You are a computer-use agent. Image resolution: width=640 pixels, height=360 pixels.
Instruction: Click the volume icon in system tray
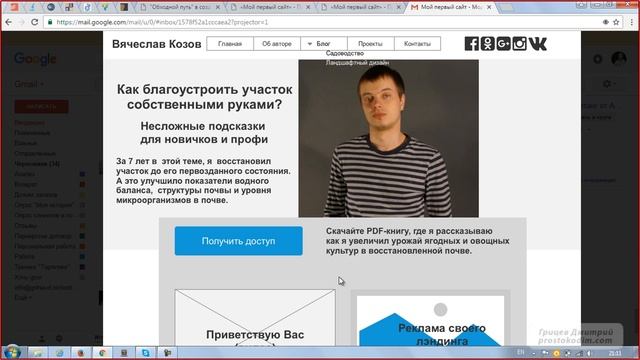coord(589,353)
